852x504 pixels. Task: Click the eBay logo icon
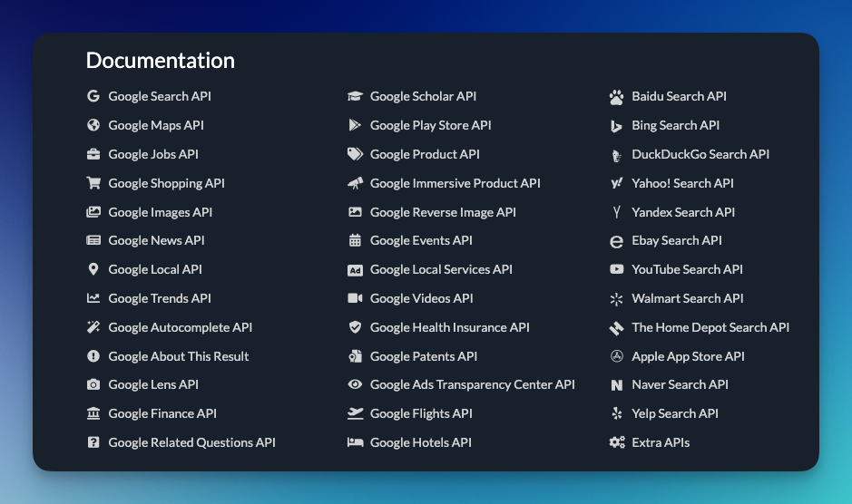617,241
